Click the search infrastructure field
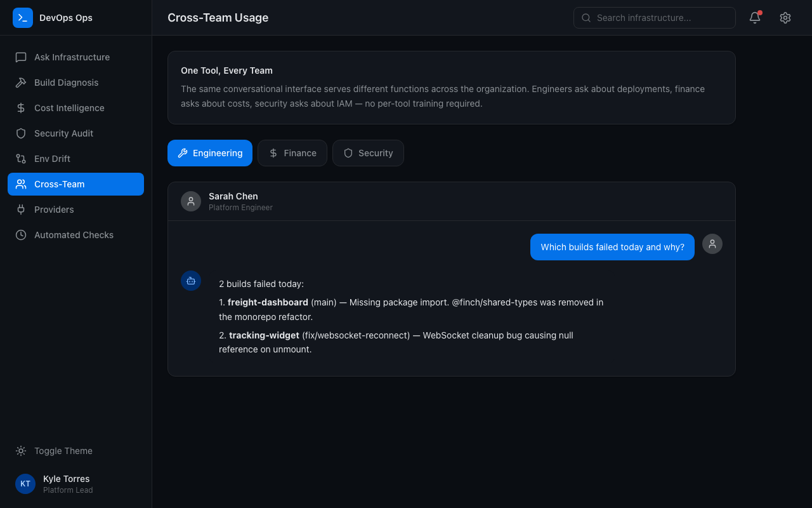This screenshot has width=812, height=508. coord(654,18)
